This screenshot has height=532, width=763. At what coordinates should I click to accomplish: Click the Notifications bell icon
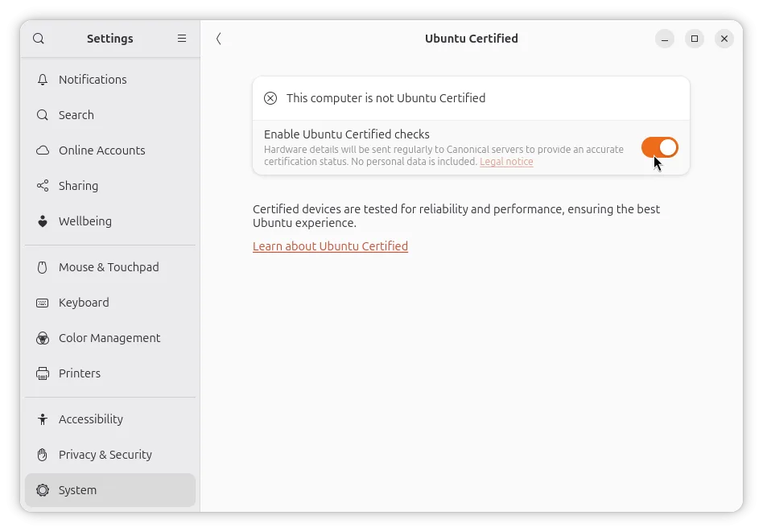tap(43, 80)
